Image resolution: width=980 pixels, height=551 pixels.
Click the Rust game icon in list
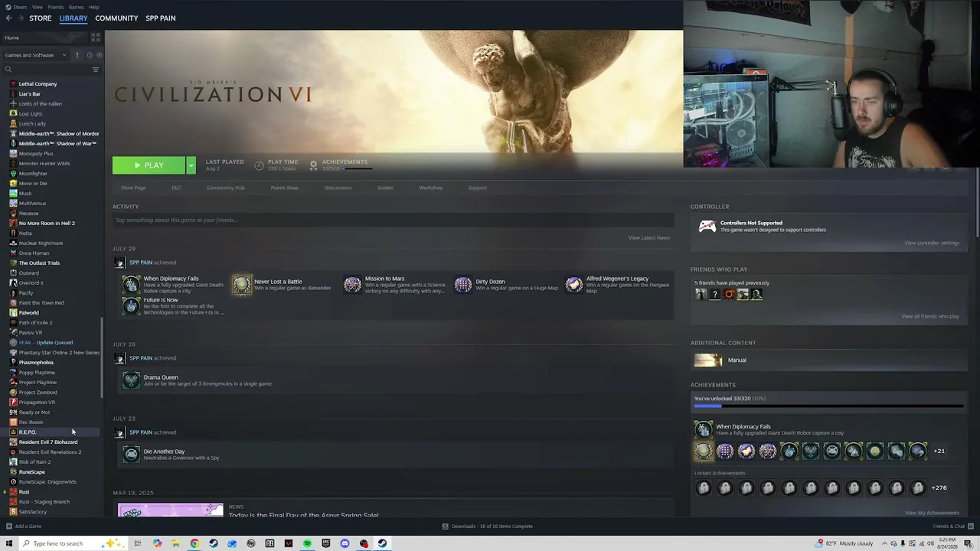pyautogui.click(x=13, y=491)
